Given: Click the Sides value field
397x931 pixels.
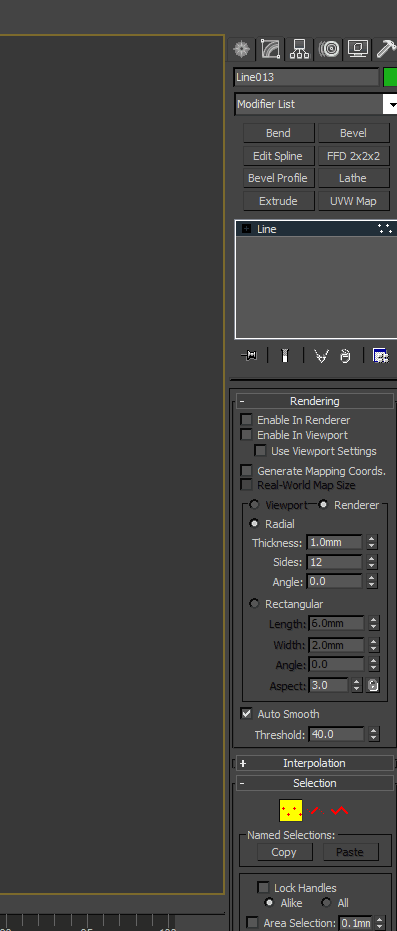Looking at the screenshot, I should pyautogui.click(x=334, y=562).
